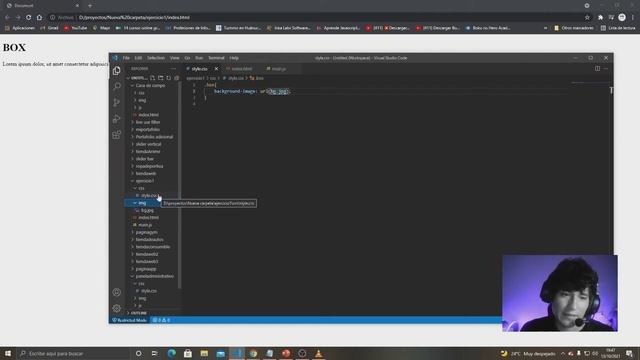Click errors and warnings in status bar
640x360 pixels.
coord(161,320)
